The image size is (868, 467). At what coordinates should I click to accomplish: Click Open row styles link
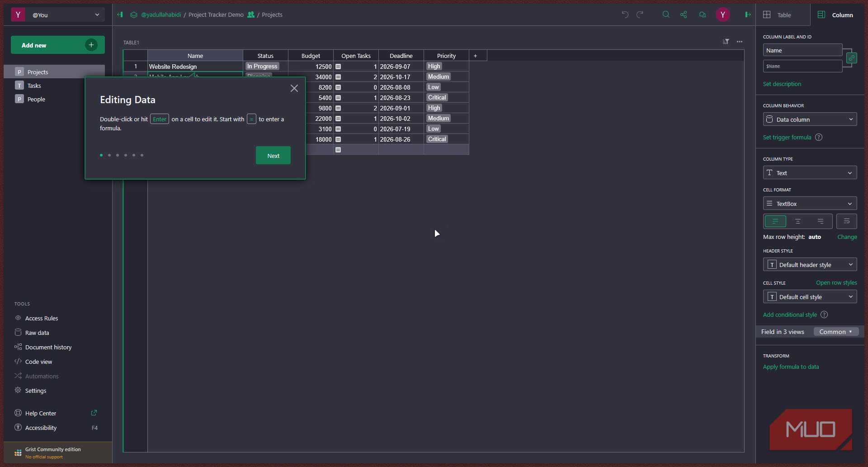pyautogui.click(x=836, y=282)
